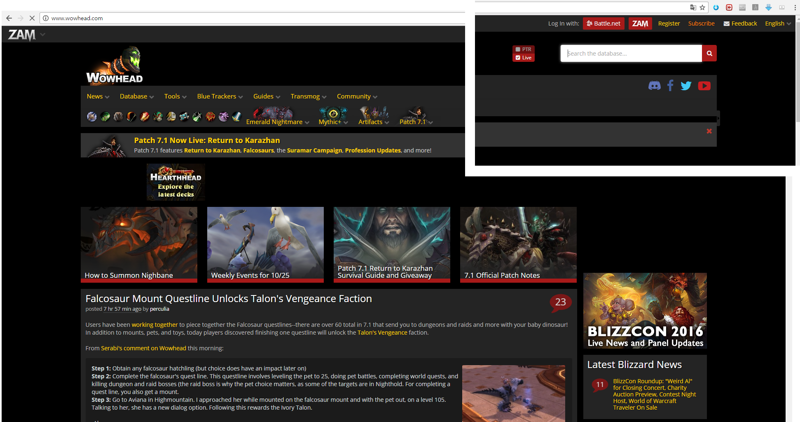Click the Register link
The image size is (800, 422).
coord(668,23)
